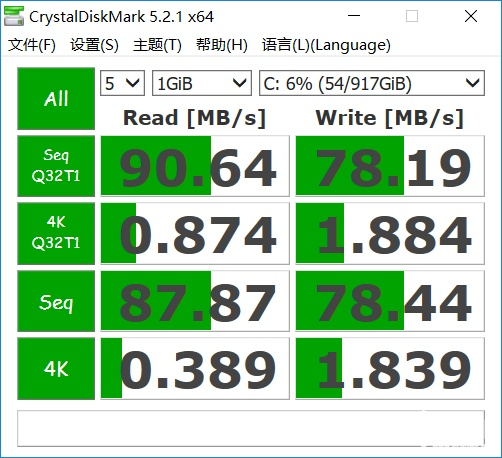Expand the 1GiB test size dropdown
Viewport: 502px width, 458px height.
202,83
